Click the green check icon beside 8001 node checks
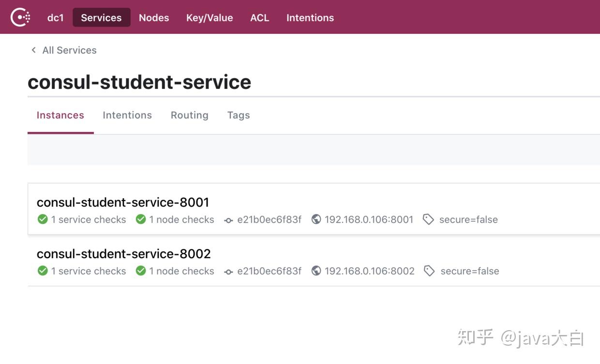The image size is (600, 364). click(x=141, y=219)
